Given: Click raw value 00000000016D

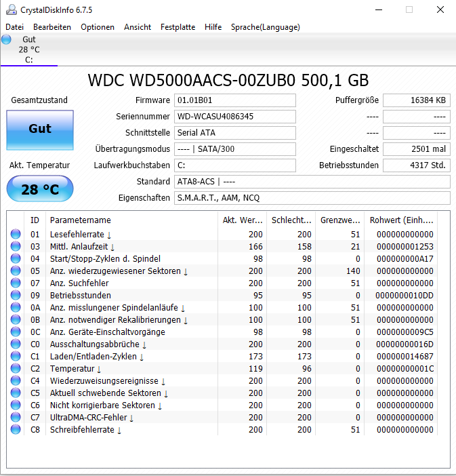Looking at the screenshot, I should tap(405, 344).
